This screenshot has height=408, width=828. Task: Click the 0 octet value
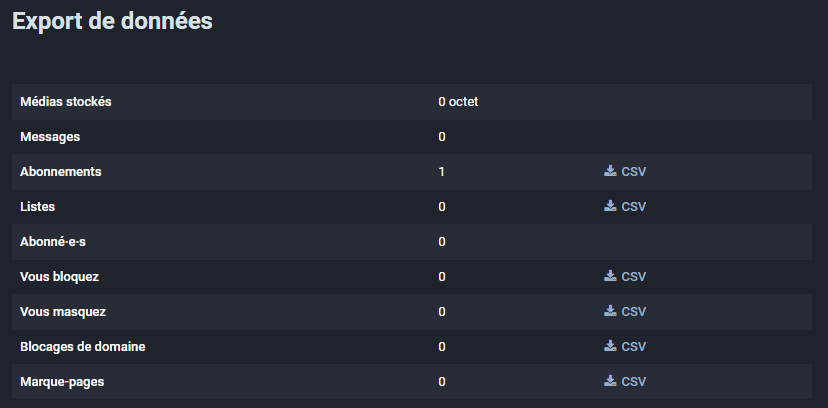pos(458,102)
